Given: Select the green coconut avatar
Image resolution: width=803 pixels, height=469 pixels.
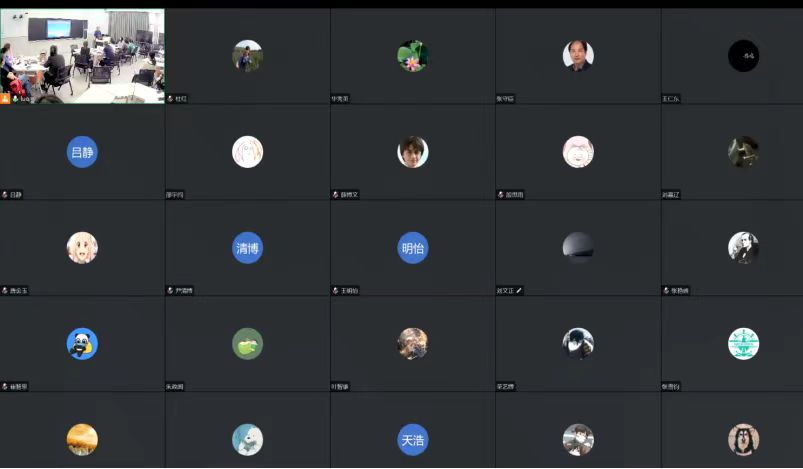Looking at the screenshot, I should 248,344.
